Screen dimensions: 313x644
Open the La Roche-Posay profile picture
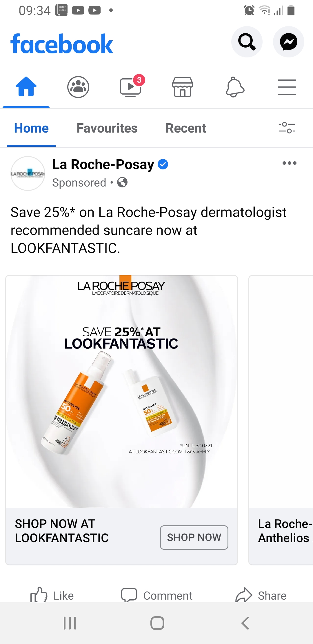pos(28,173)
